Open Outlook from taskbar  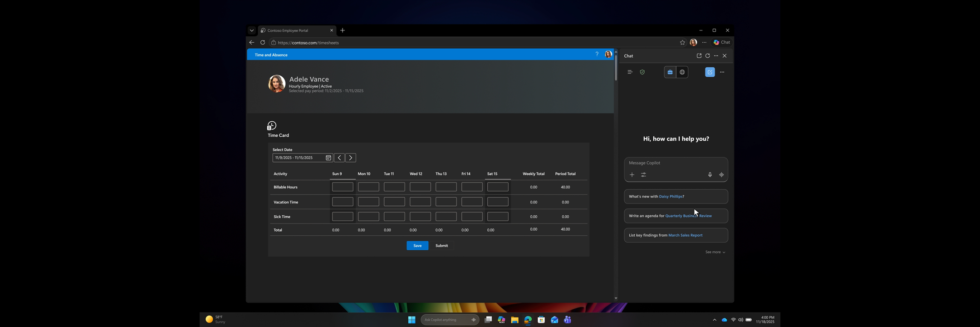[x=554, y=320]
